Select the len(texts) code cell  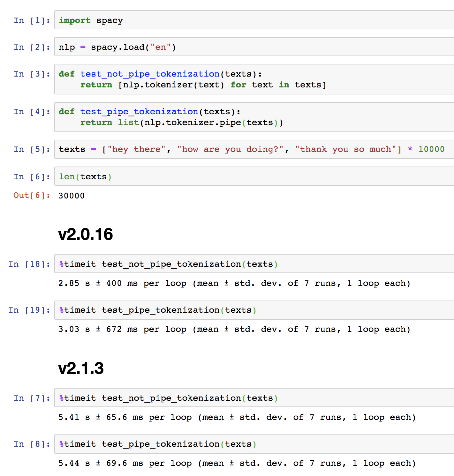click(85, 176)
